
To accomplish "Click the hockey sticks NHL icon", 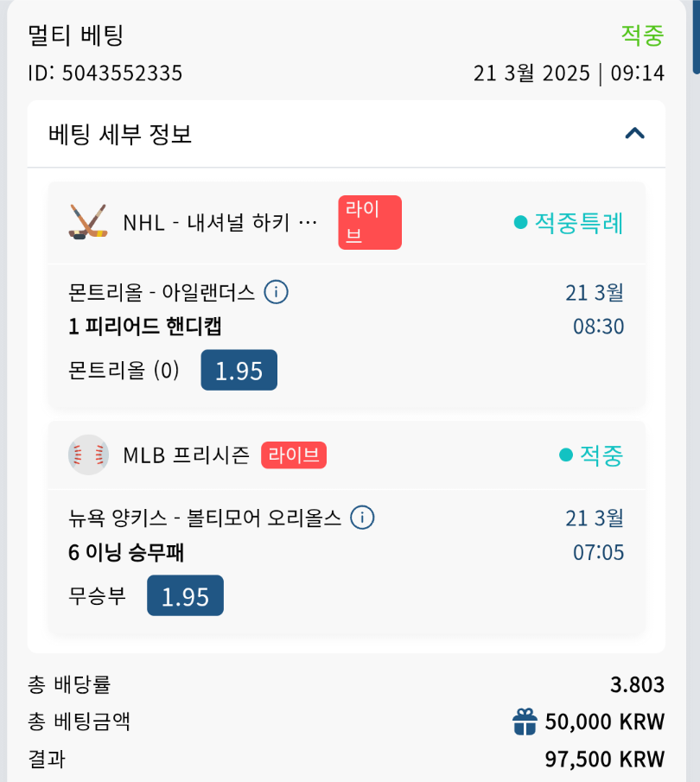I will coord(88,222).
